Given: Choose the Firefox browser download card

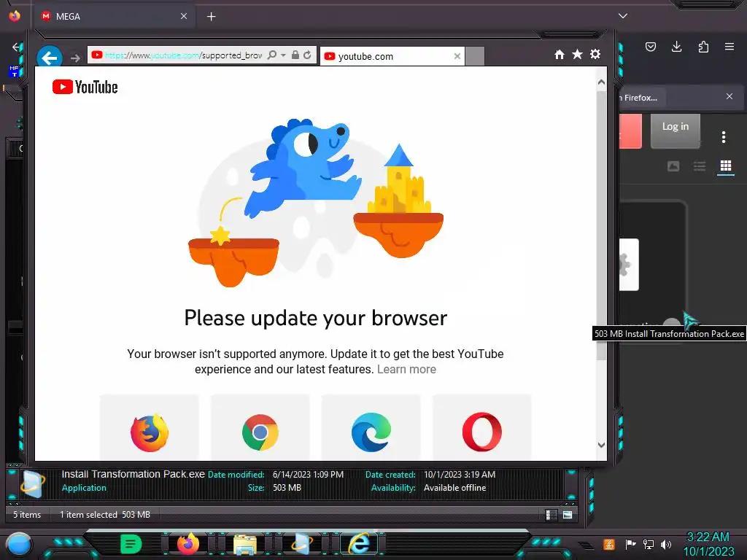Looking at the screenshot, I should point(149,427).
